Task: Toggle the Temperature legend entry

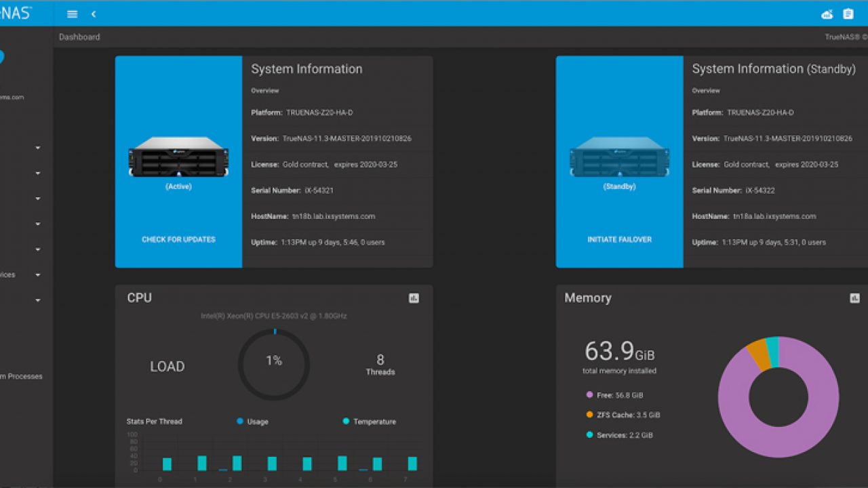Action: point(369,422)
